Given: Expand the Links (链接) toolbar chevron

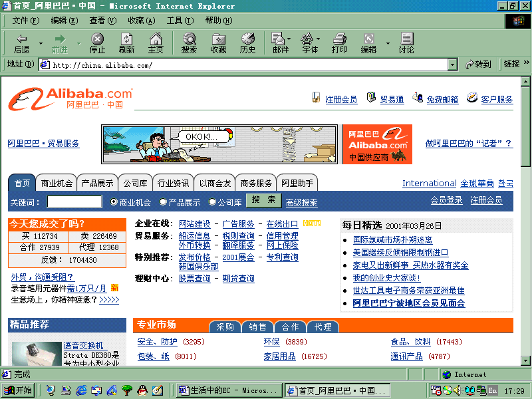Looking at the screenshot, I should tap(526, 63).
